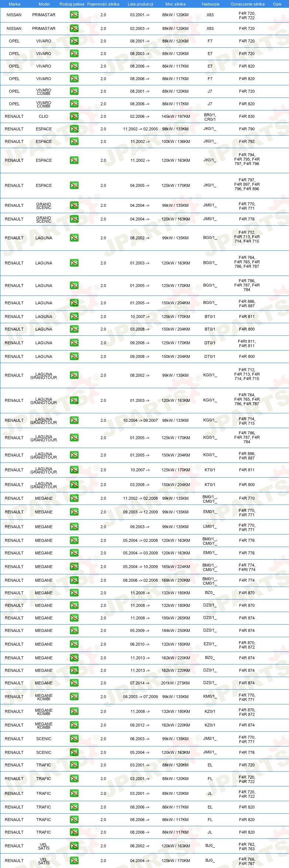Click fuel icon in Nissan Primastar 02.2003 row
Image resolution: width=289 pixels, height=868 pixels.
[74, 28]
